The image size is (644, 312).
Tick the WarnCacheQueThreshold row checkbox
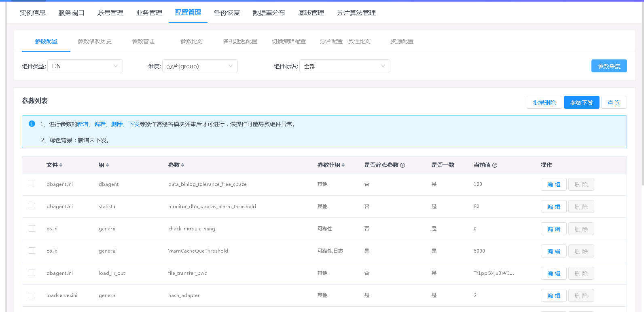[x=32, y=251]
